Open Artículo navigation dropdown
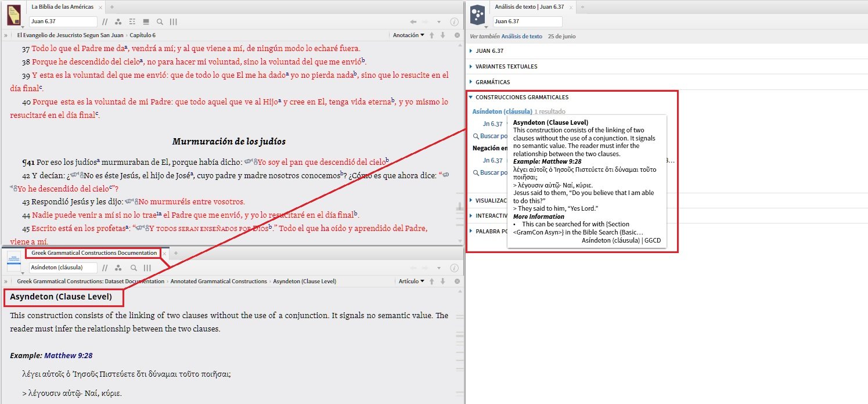This screenshot has width=868, height=404. 412,281
